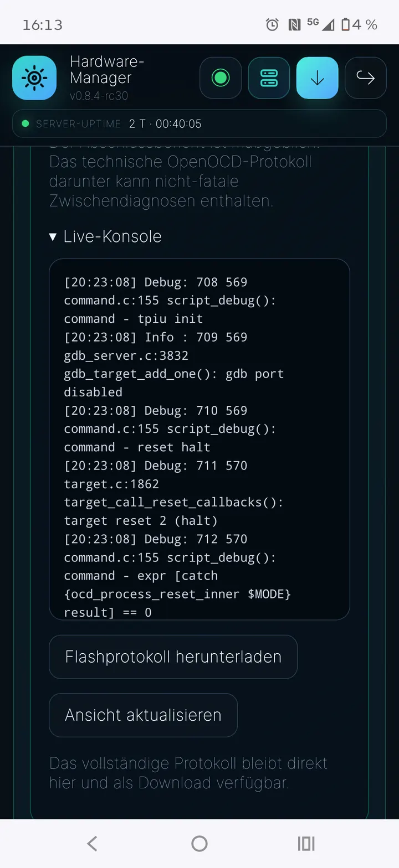This screenshot has height=868, width=399.
Task: Tap the green Server-Uptime indicator dot
Action: point(25,123)
